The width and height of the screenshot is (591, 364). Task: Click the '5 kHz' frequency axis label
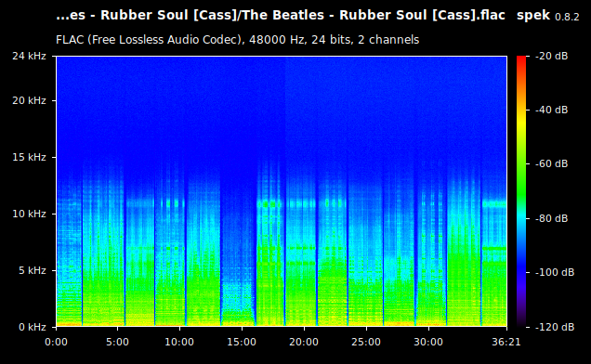[x=33, y=270]
